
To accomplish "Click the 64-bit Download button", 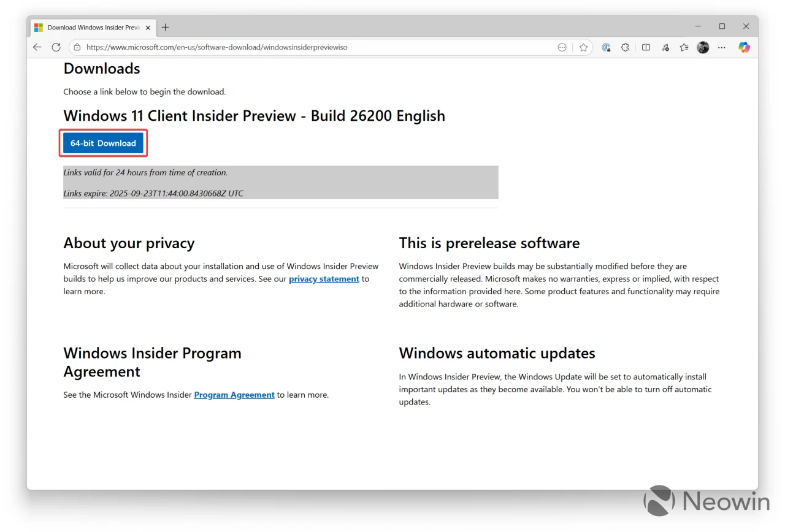I will click(103, 143).
